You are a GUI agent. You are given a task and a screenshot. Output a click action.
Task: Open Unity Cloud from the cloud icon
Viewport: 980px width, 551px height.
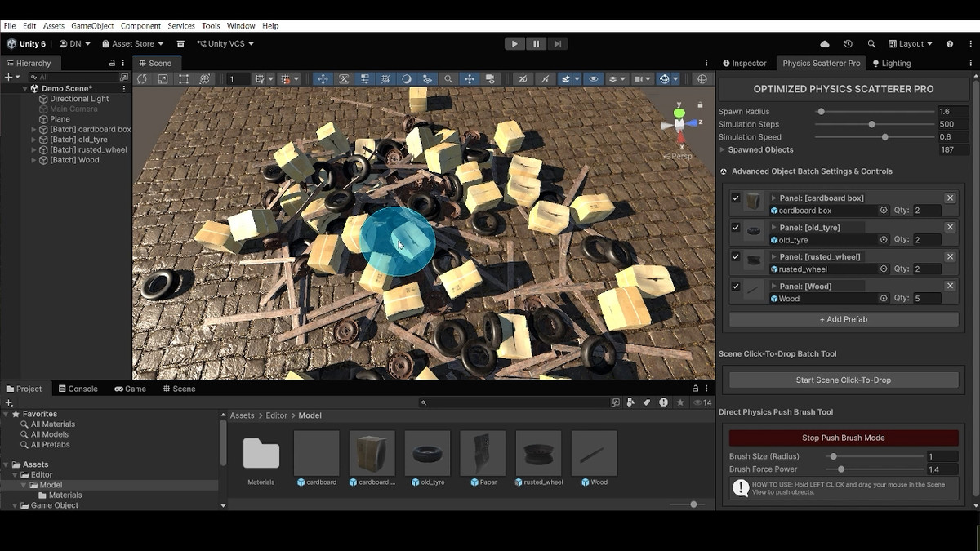pyautogui.click(x=825, y=44)
